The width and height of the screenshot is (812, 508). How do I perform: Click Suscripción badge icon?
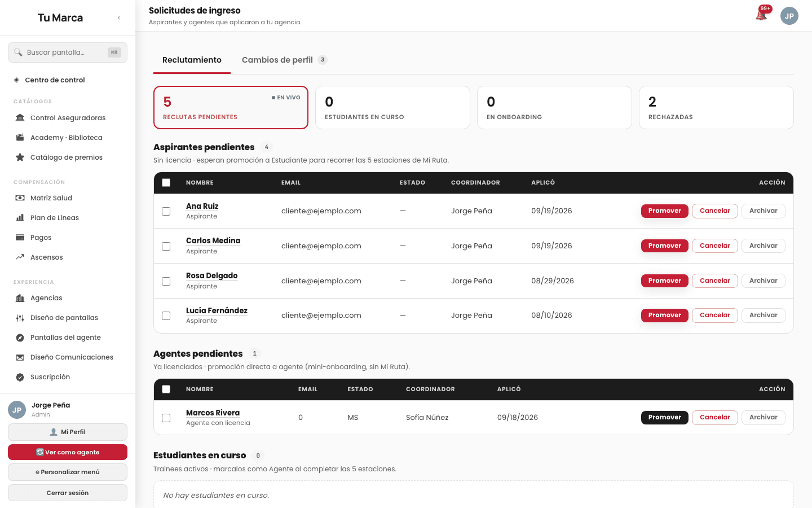pyautogui.click(x=20, y=377)
